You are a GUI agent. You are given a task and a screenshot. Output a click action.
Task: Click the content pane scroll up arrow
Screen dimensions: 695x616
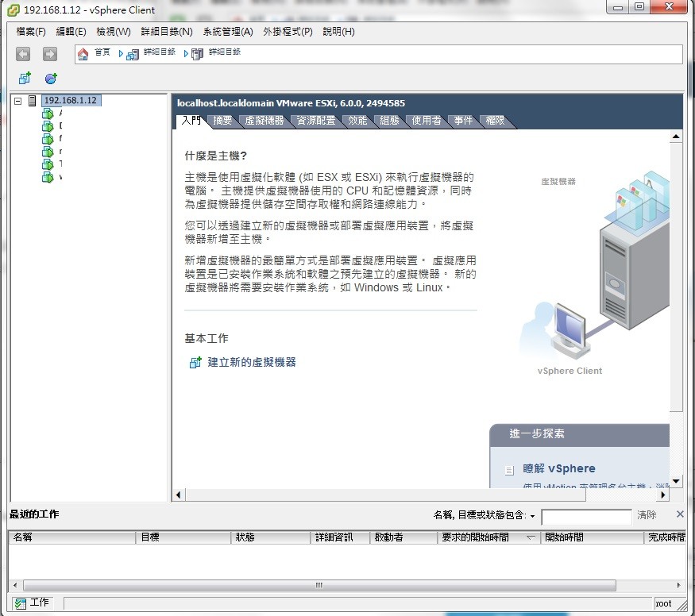tap(675, 137)
